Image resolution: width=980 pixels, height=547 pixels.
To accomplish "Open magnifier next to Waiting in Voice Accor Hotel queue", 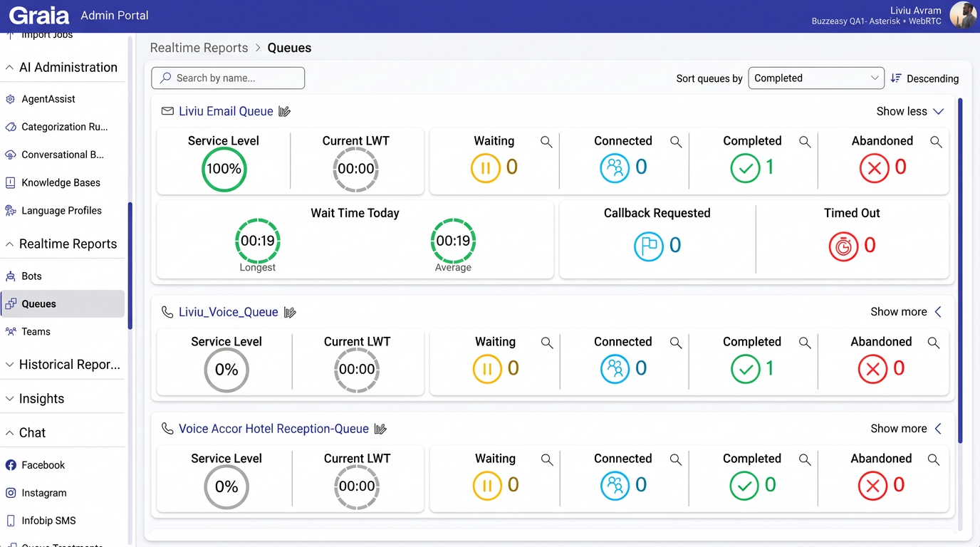I will pos(547,459).
